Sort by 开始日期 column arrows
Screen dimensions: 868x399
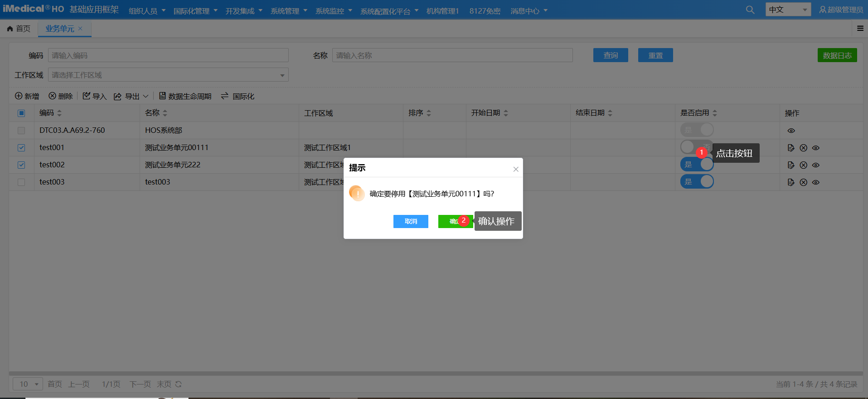[x=506, y=113]
